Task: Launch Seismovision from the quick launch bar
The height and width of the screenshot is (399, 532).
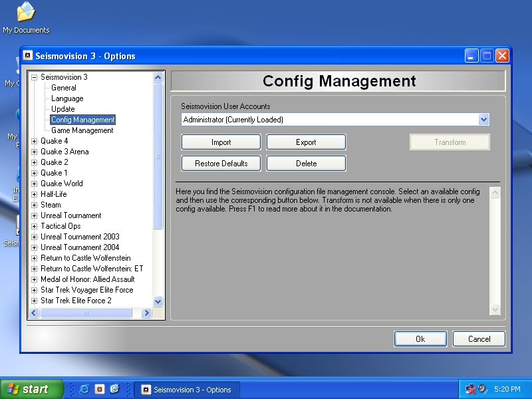Action: 99,389
